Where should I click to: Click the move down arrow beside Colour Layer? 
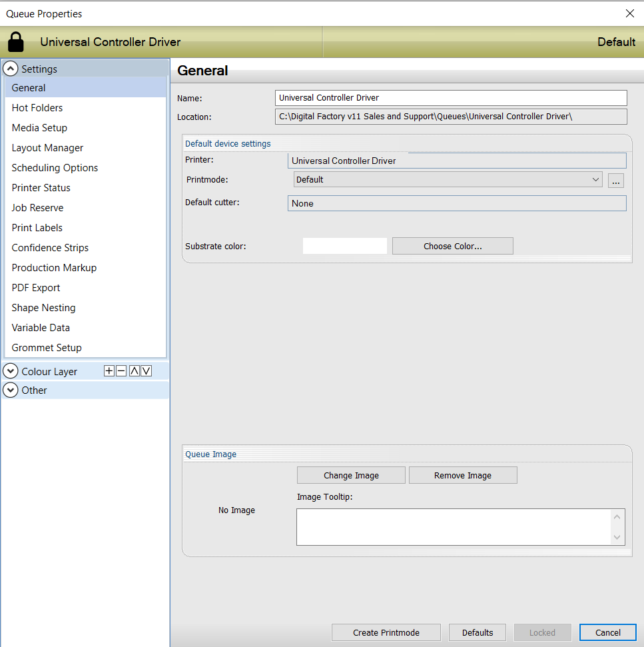point(147,371)
